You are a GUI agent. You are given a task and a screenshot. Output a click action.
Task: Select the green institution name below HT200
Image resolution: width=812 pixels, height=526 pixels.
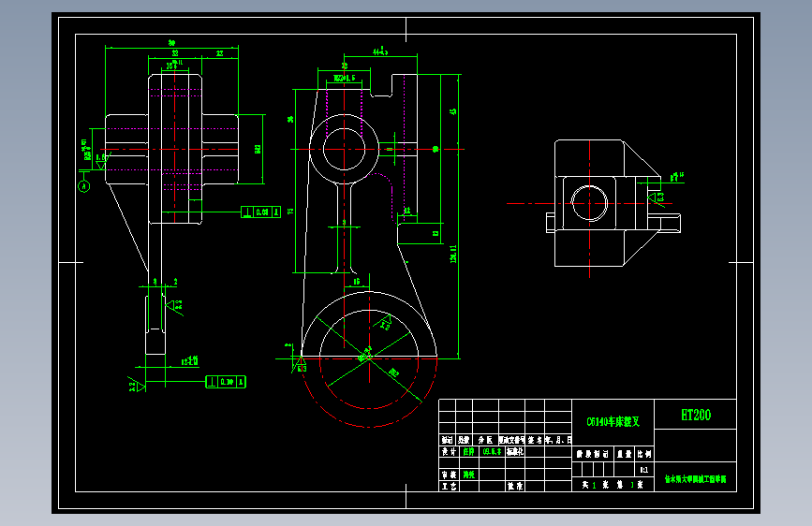(x=695, y=479)
